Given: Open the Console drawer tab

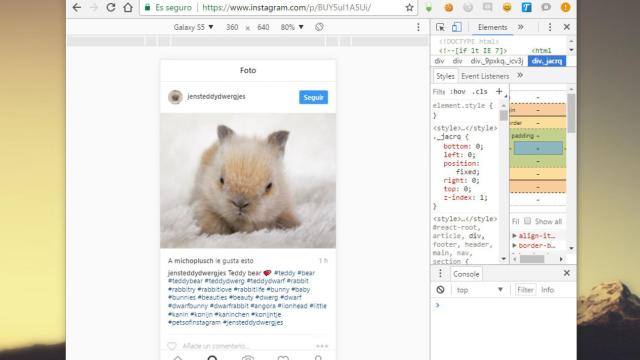Looking at the screenshot, I should [x=466, y=274].
